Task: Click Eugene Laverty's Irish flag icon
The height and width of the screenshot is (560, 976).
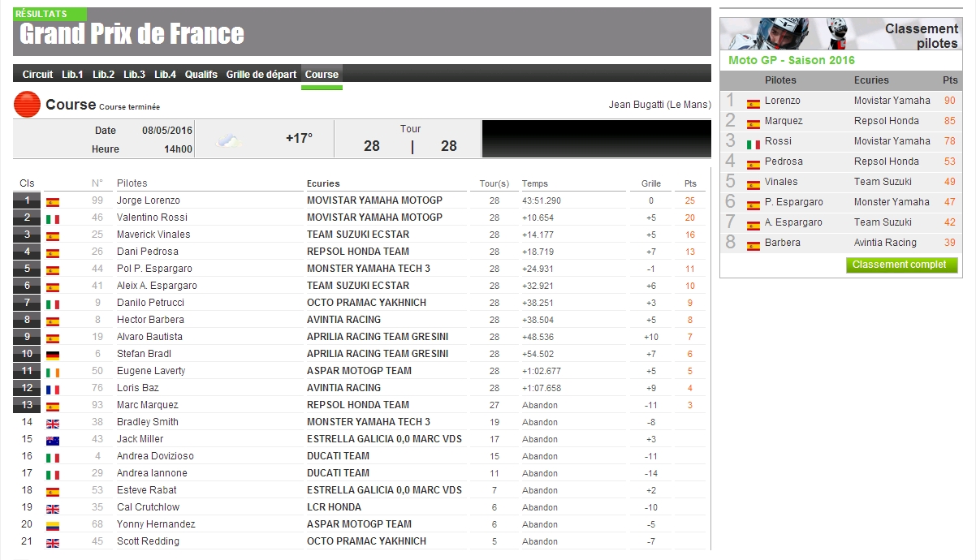Action: pyautogui.click(x=53, y=372)
